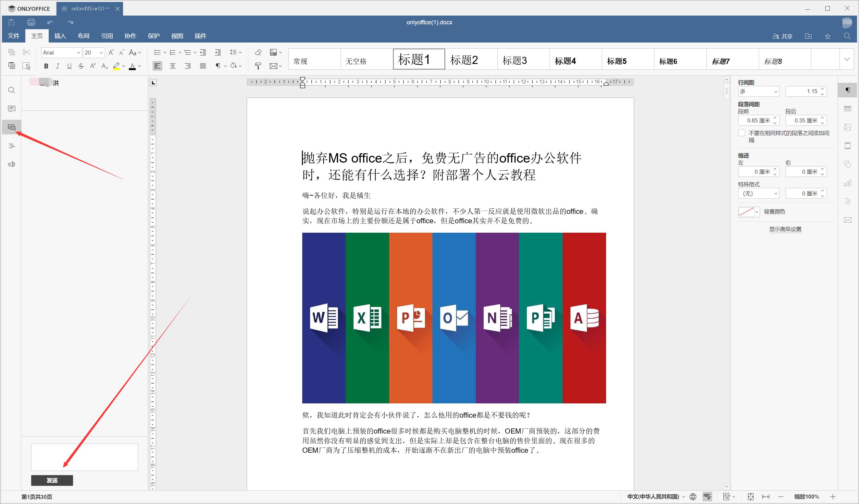Switch to the 插入 ribbon tab

coord(60,36)
